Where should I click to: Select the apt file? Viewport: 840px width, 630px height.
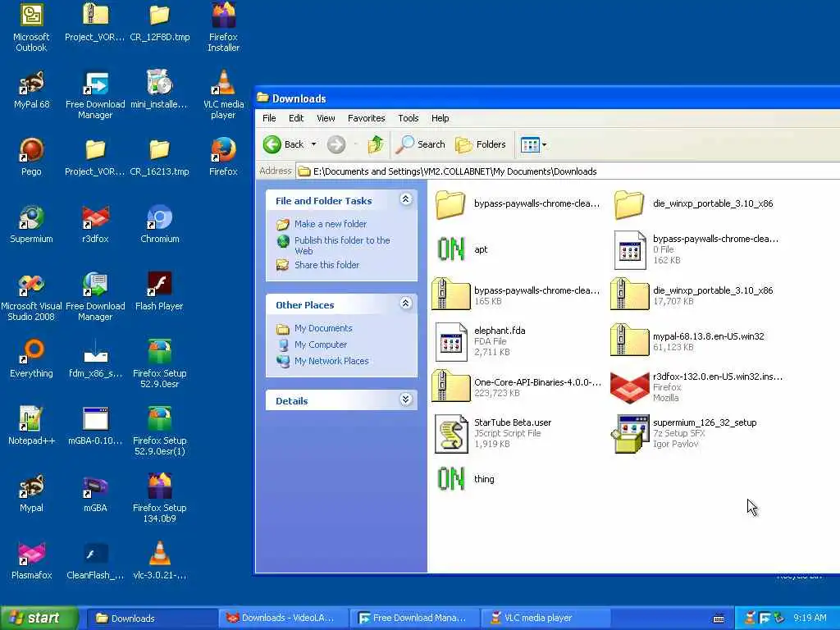click(462, 249)
